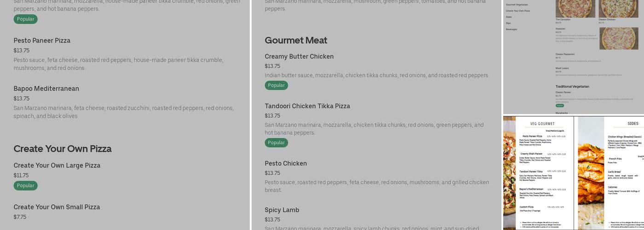Select the Spicy Lamb pizza
The image size is (644, 230).
click(x=282, y=210)
